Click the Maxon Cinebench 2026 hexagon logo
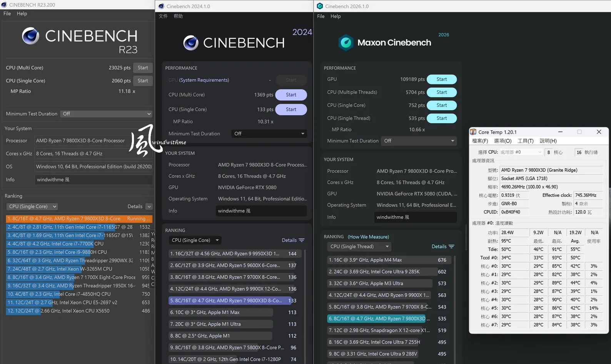Image resolution: width=611 pixels, height=364 pixels. pyautogui.click(x=346, y=42)
